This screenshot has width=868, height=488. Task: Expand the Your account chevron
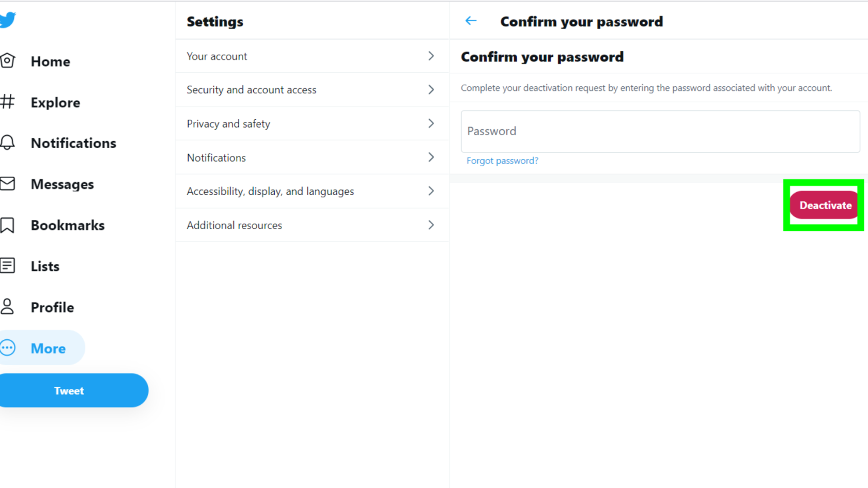coord(431,56)
